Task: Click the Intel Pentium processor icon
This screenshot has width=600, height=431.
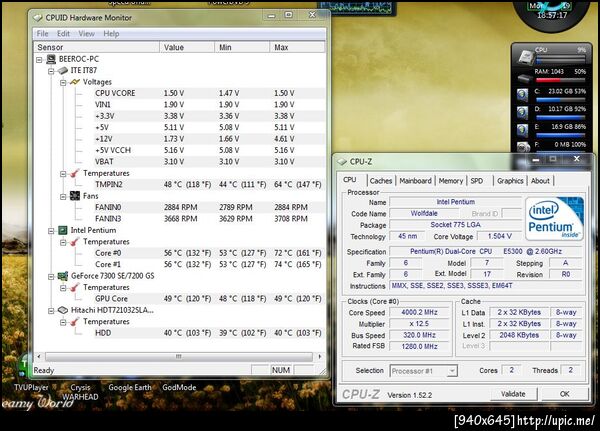Action: tap(63, 230)
